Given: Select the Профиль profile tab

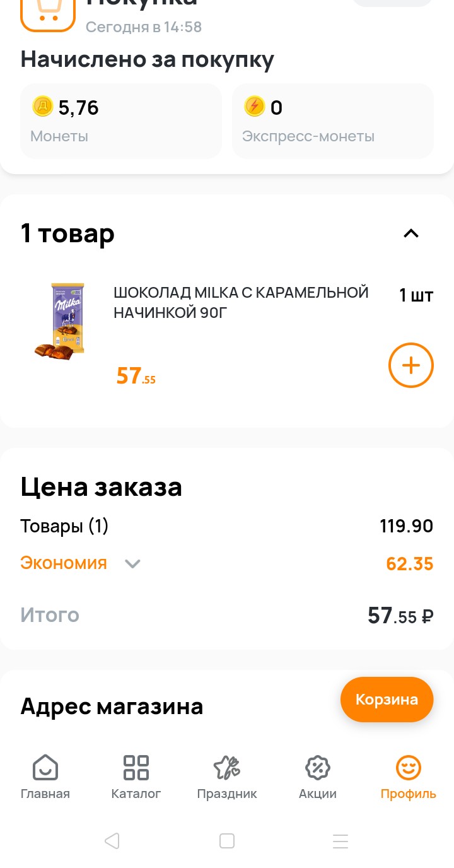Looking at the screenshot, I should pyautogui.click(x=408, y=777).
